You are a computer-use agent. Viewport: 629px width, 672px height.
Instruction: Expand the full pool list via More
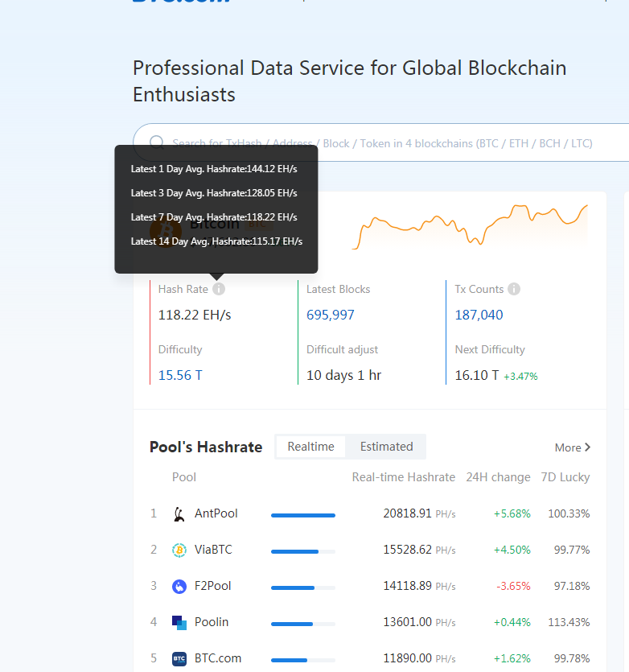[x=571, y=447]
